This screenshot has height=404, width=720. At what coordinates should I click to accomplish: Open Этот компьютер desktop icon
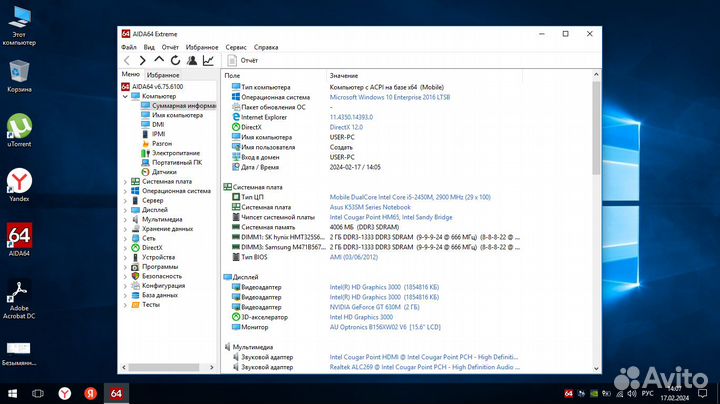point(19,26)
